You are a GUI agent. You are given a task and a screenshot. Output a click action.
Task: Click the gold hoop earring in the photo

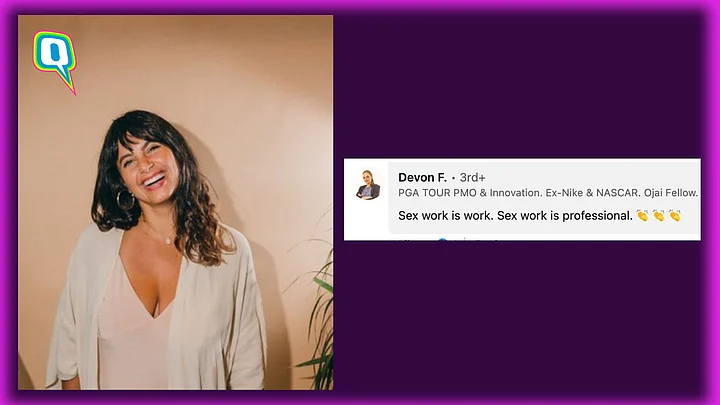124,200
